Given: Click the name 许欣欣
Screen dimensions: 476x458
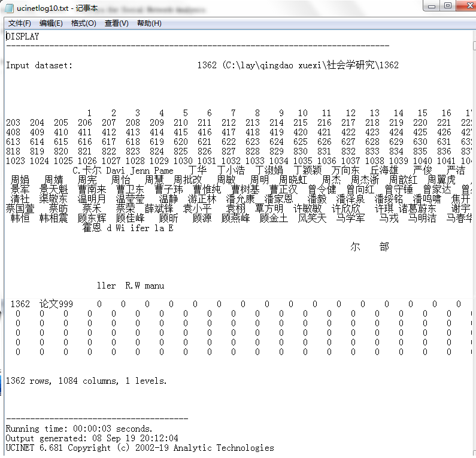Looking at the screenshot, I should pyautogui.click(x=345, y=208).
